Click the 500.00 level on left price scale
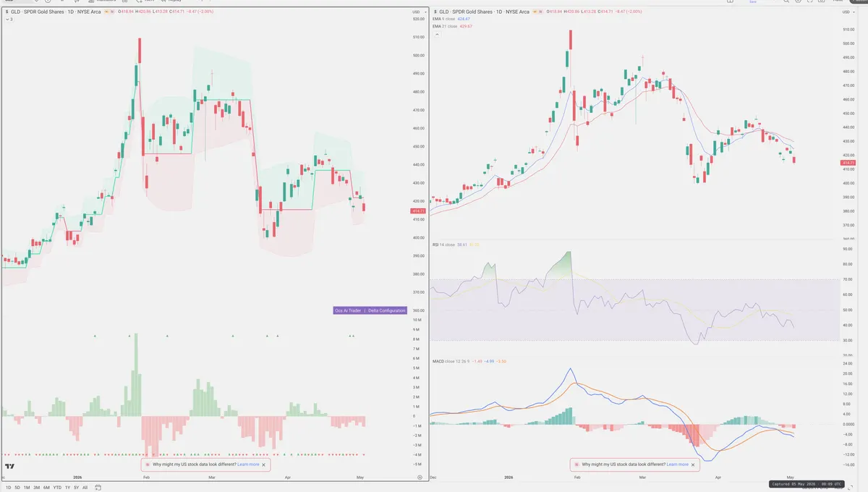 [417, 55]
